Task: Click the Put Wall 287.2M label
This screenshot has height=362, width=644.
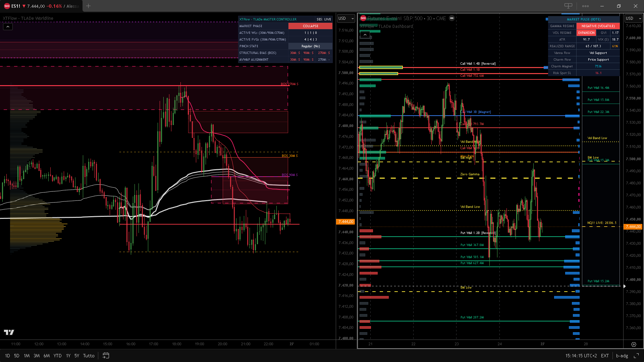Action: coord(472,317)
